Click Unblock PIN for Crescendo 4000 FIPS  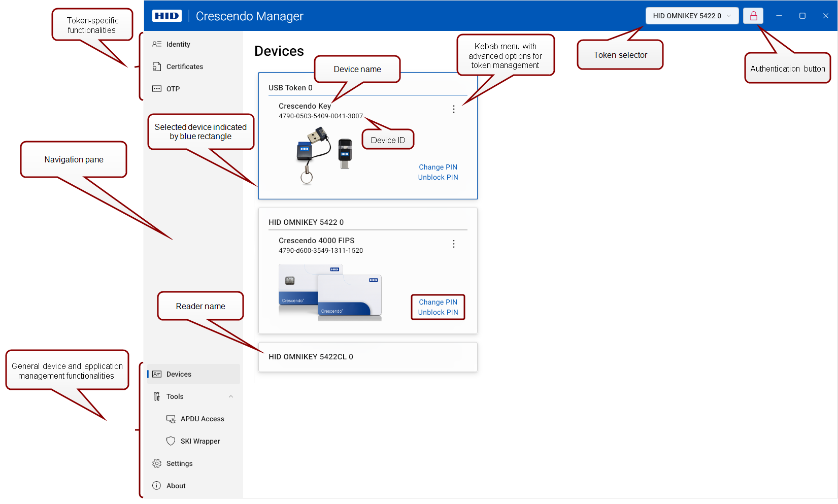click(438, 312)
